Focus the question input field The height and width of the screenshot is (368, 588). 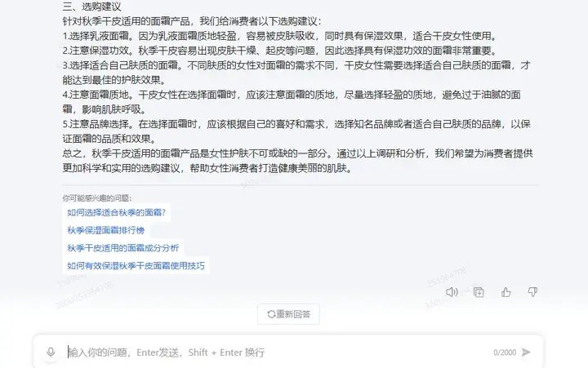278,352
